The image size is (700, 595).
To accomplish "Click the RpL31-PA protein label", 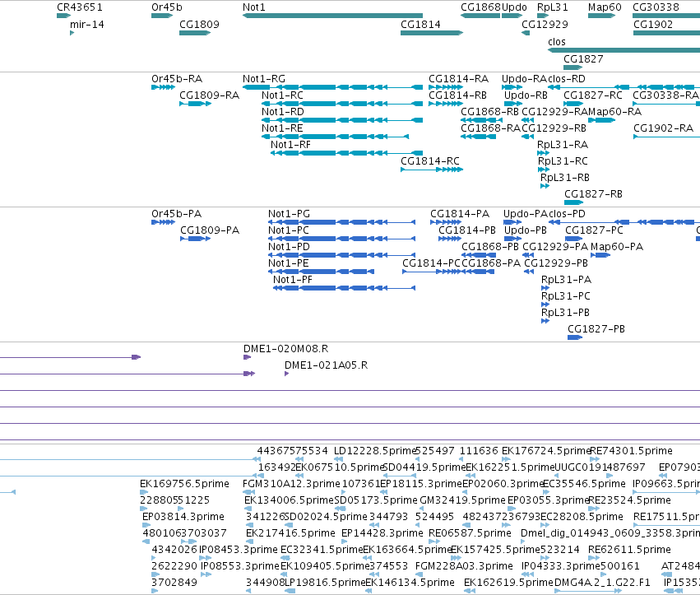I will [x=566, y=280].
